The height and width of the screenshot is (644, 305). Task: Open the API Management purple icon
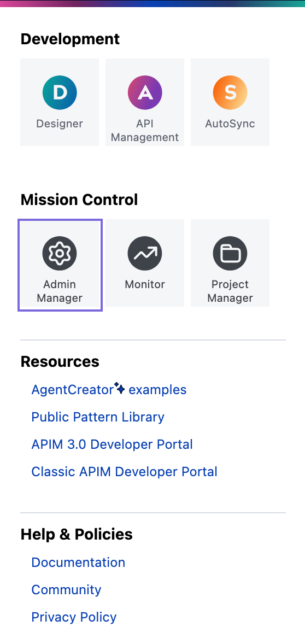pyautogui.click(x=145, y=92)
